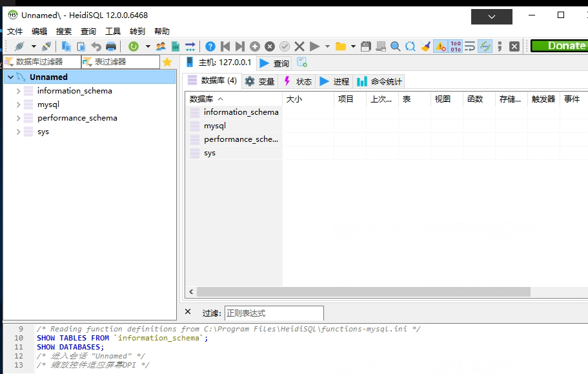The height and width of the screenshot is (374, 588).
Task: Click the Replace text icon
Action: [411, 46]
